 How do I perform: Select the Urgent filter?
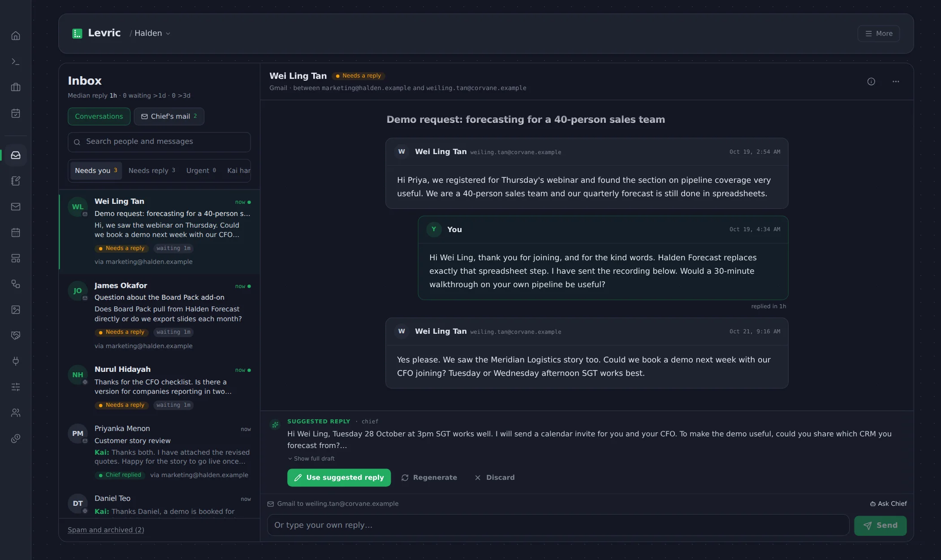(x=201, y=171)
